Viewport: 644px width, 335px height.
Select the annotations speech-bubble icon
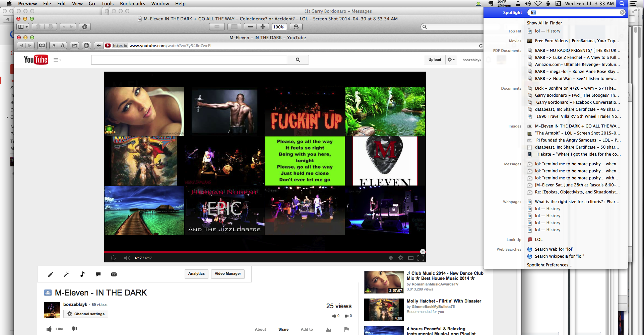point(98,274)
